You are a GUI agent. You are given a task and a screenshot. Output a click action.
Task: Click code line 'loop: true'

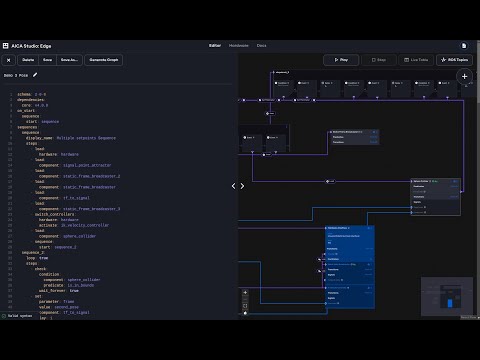(37, 258)
